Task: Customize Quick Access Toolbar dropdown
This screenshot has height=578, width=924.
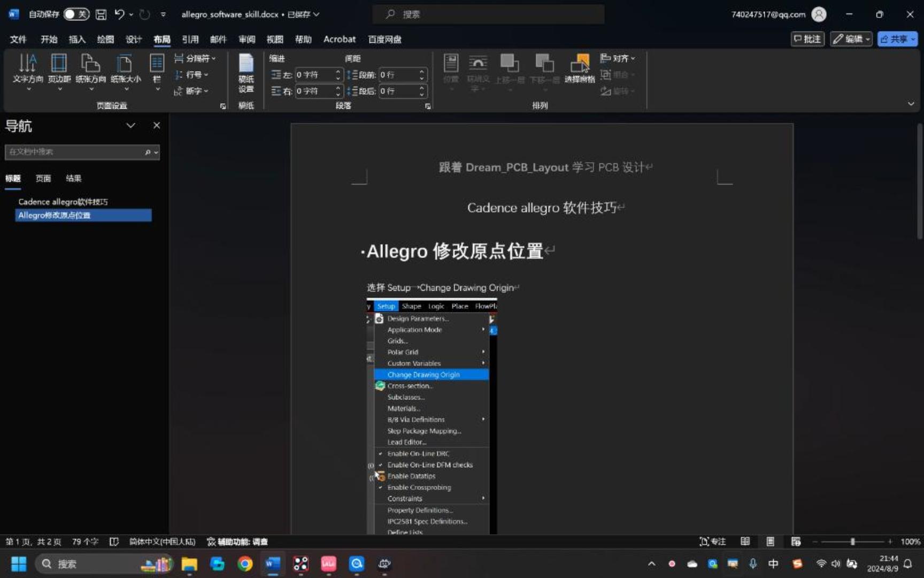Action: (x=163, y=14)
